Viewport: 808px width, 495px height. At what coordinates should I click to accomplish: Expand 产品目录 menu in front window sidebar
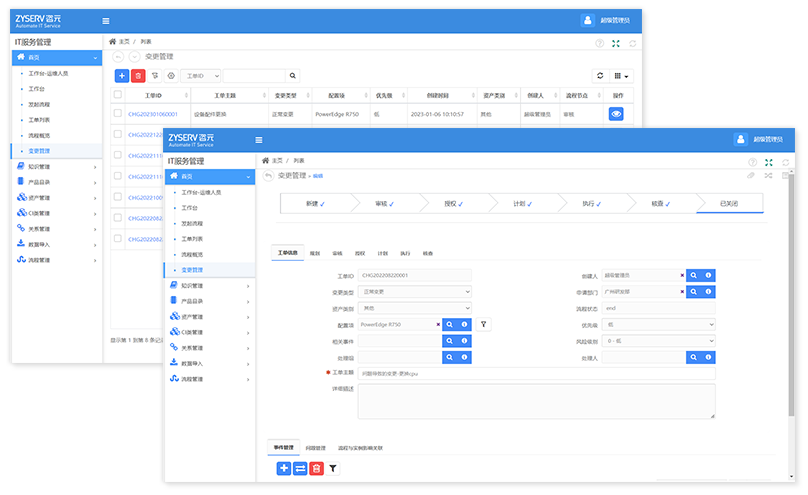(210, 301)
